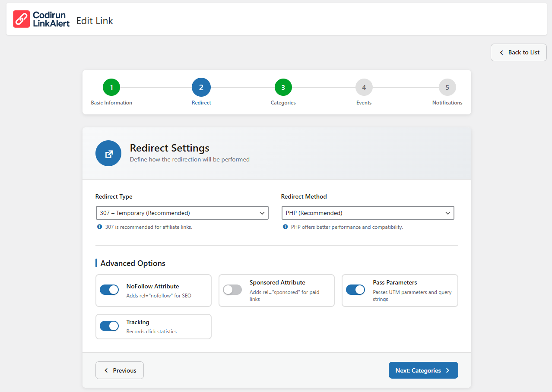Click the Codirun LinkAlert logo icon
552x392 pixels.
click(21, 19)
